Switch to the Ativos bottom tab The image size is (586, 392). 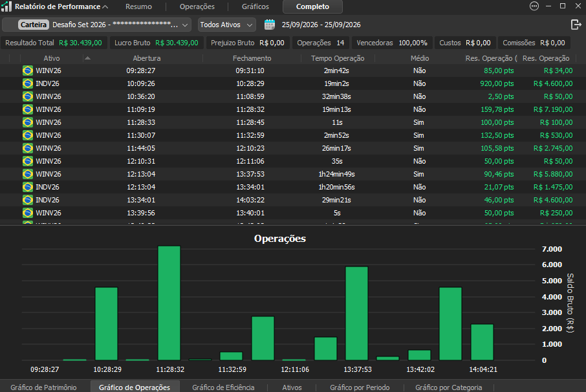pyautogui.click(x=292, y=387)
